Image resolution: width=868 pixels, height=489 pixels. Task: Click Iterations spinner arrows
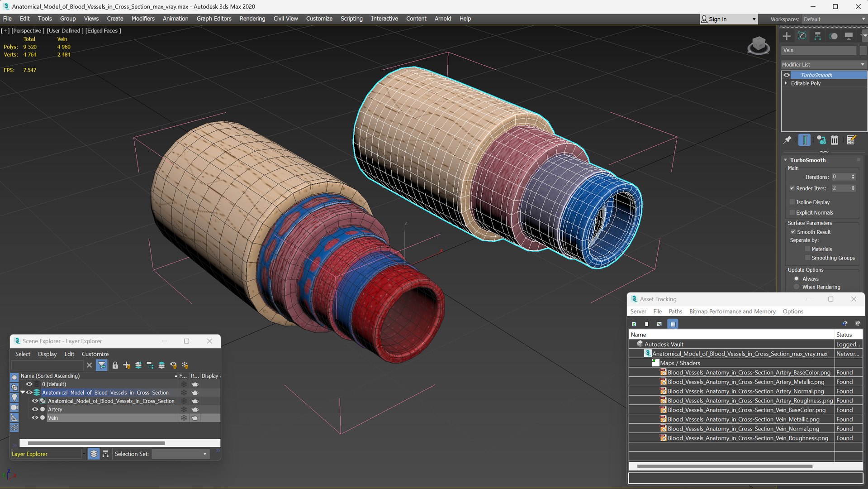pos(853,177)
